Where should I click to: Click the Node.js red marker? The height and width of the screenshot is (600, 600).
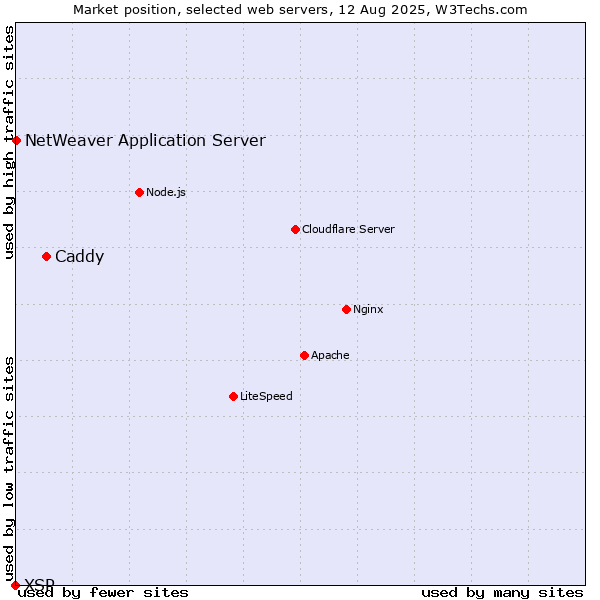coord(140,192)
